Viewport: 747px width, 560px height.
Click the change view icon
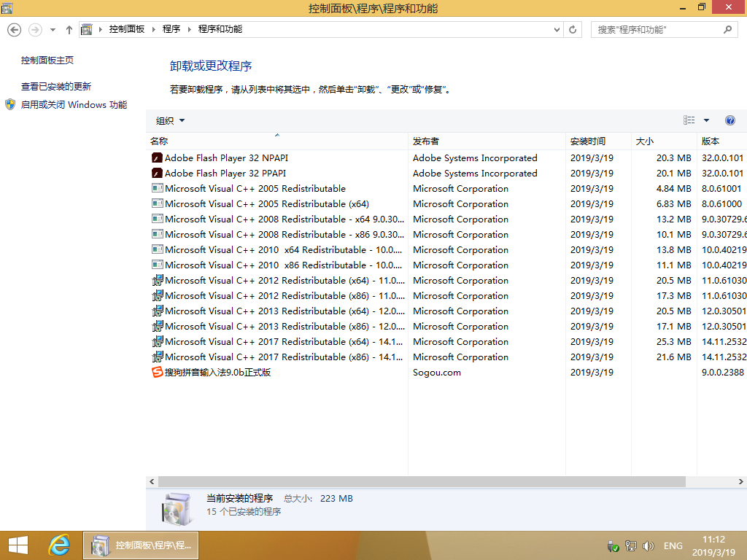(x=689, y=120)
